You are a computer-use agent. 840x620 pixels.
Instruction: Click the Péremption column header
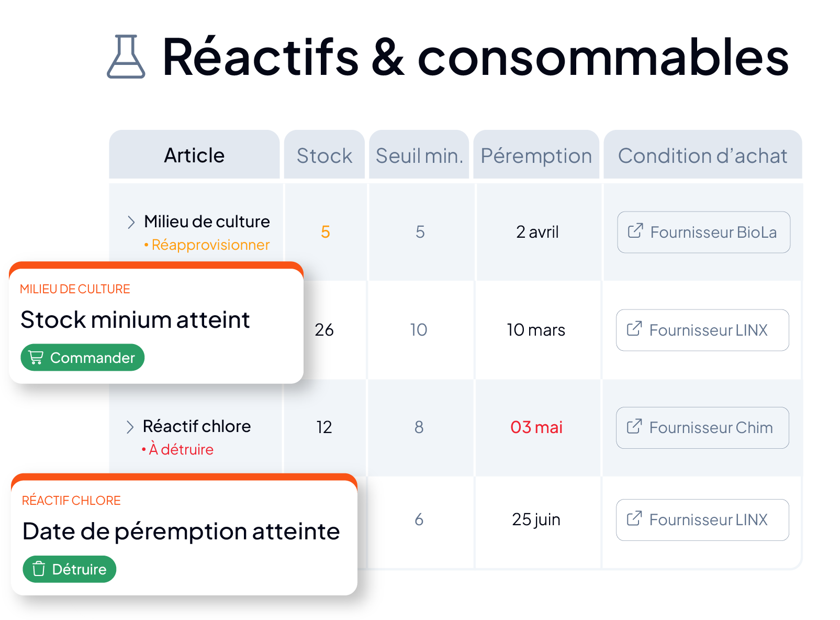tap(536, 155)
